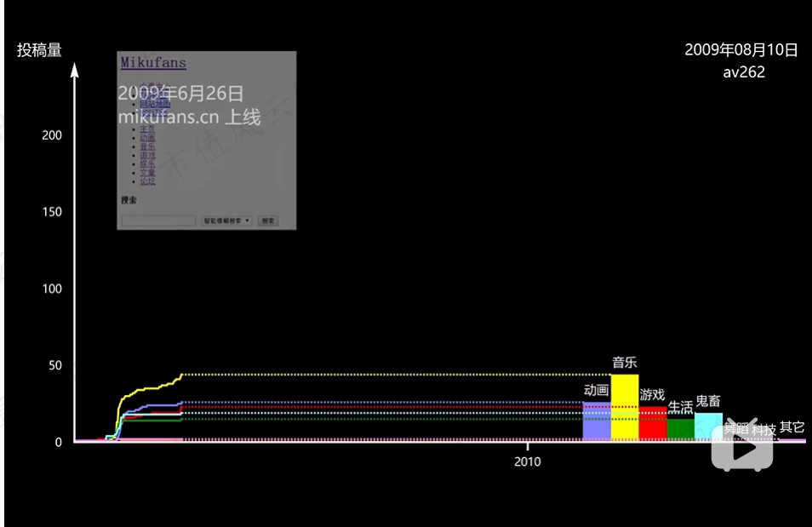This screenshot has height=527, width=812.
Task: Click the 其它 category label
Action: [792, 427]
